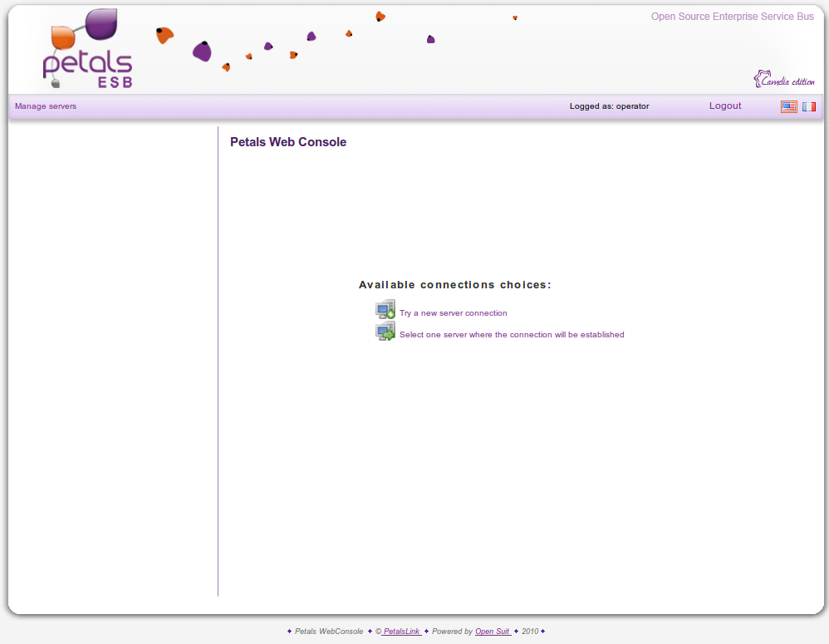Click the Open Source Enterprise Service Bus tagline
This screenshot has height=644, width=829.
point(732,17)
